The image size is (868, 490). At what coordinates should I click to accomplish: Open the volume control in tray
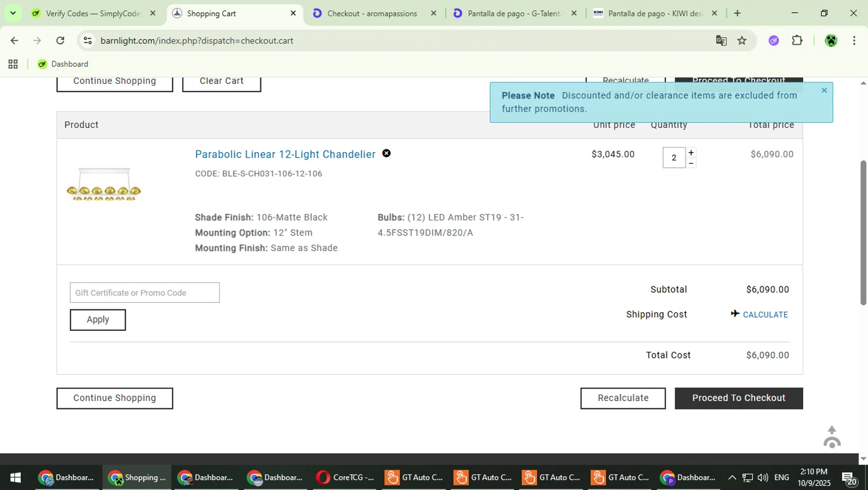coord(763,477)
